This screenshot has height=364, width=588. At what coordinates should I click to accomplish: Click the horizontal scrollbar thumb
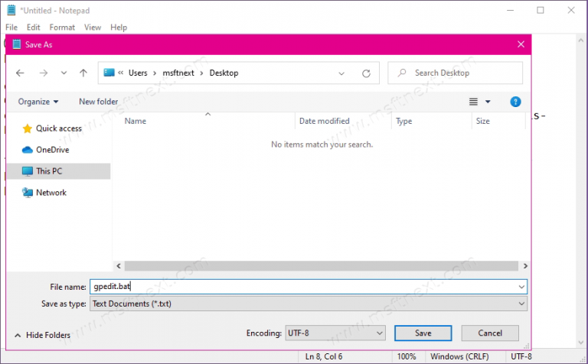click(x=322, y=266)
